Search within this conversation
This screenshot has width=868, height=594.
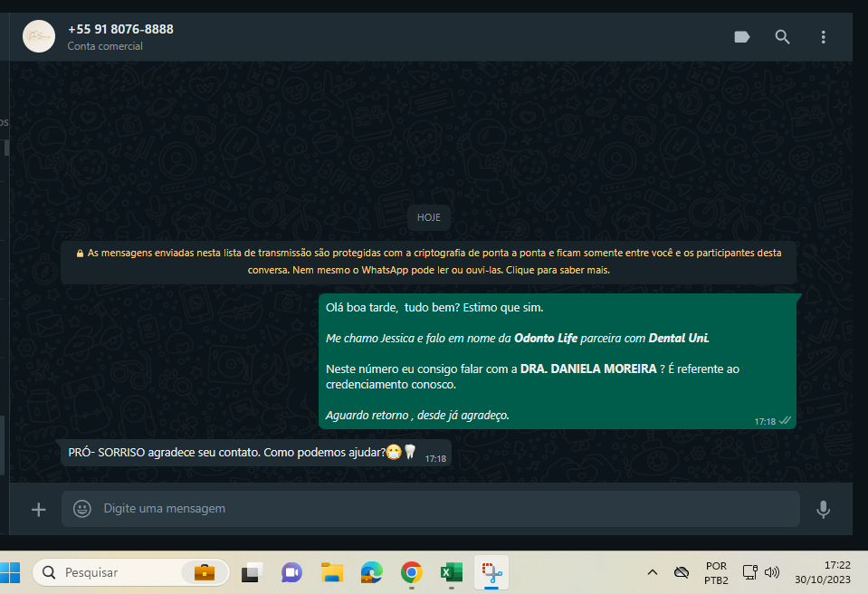[782, 37]
